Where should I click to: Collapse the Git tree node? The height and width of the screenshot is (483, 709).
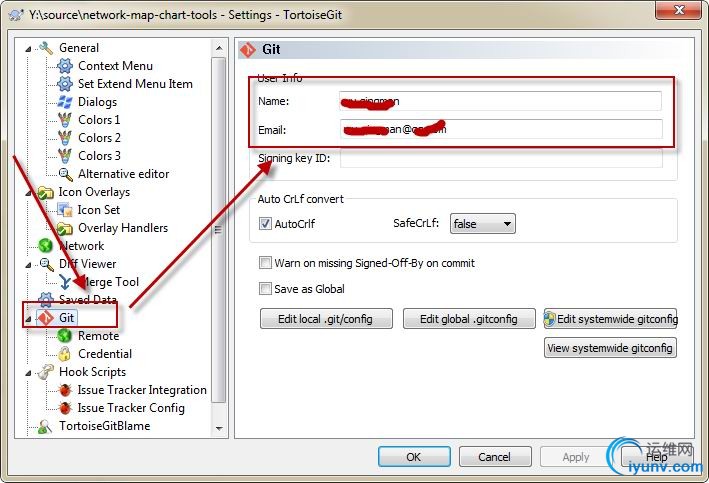pos(28,319)
